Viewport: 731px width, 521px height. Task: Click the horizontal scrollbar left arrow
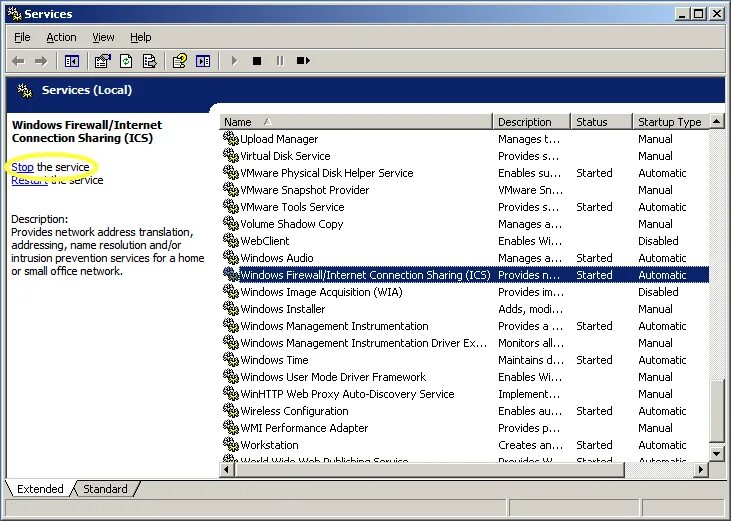pyautogui.click(x=228, y=469)
